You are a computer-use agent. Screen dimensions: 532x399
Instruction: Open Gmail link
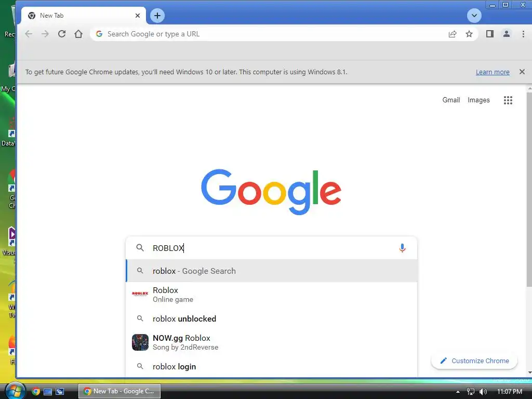[451, 100]
